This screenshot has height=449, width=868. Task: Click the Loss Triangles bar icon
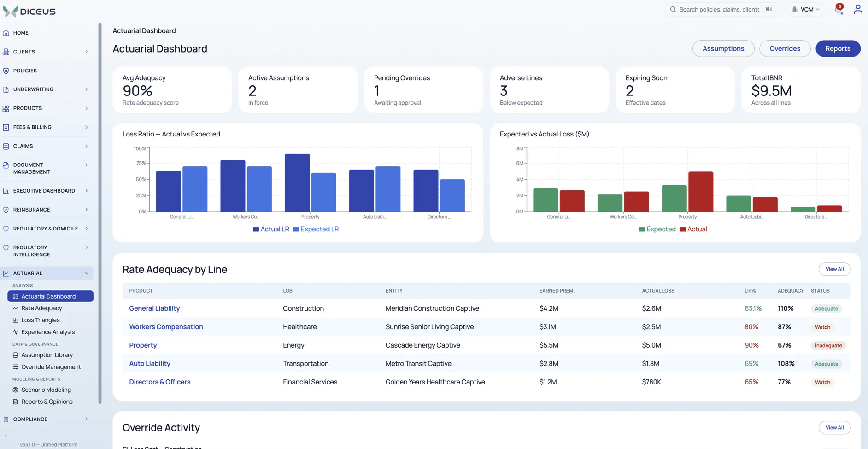pyautogui.click(x=15, y=320)
